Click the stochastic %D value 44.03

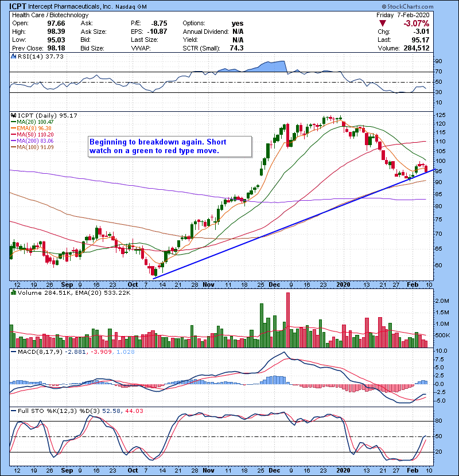134,411
